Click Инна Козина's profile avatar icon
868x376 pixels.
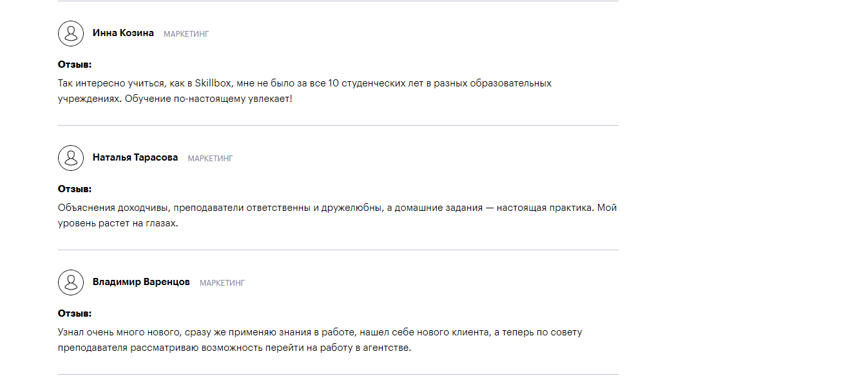tap(71, 34)
